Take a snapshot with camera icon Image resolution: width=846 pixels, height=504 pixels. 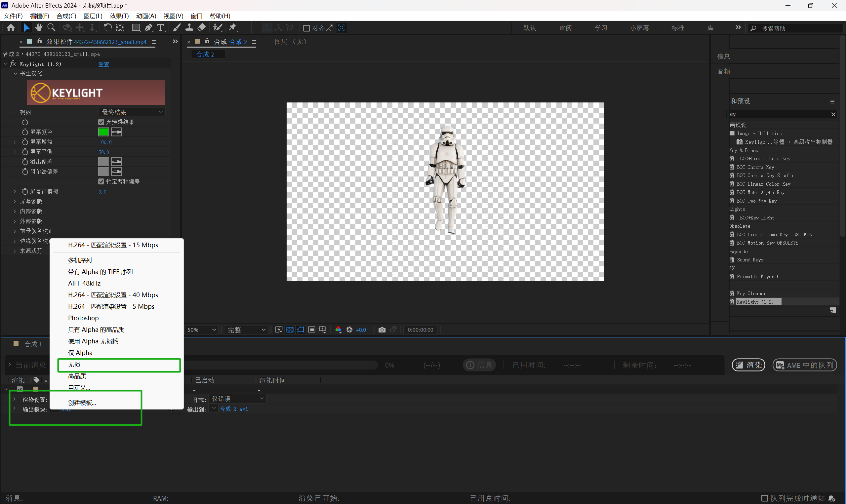point(382,330)
